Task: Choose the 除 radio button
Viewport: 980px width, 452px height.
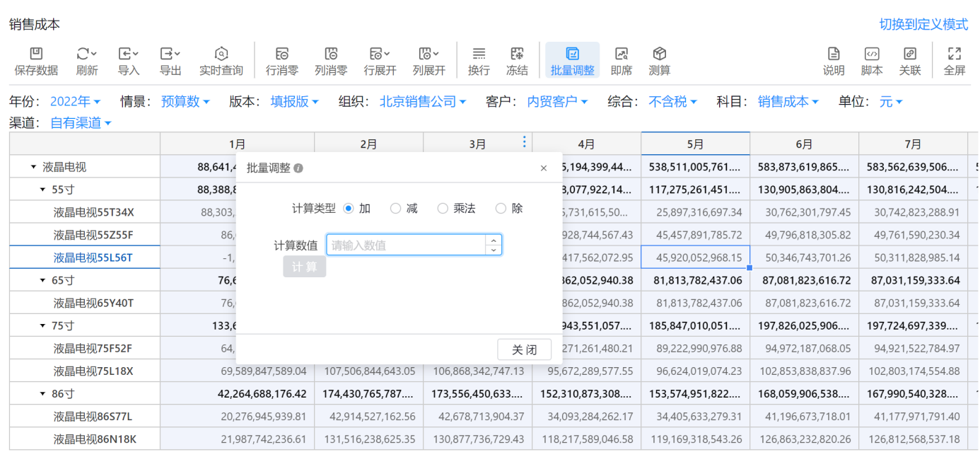Action: (x=501, y=209)
